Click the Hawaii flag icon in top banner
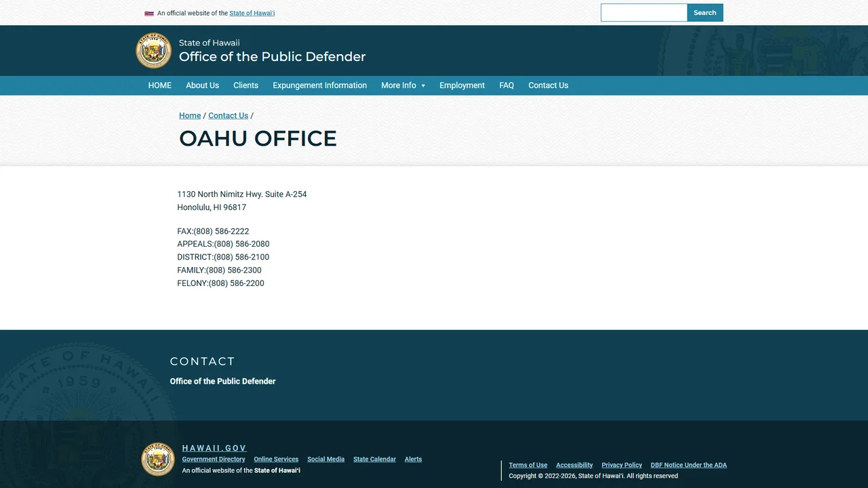The width and height of the screenshot is (868, 488). tap(149, 13)
